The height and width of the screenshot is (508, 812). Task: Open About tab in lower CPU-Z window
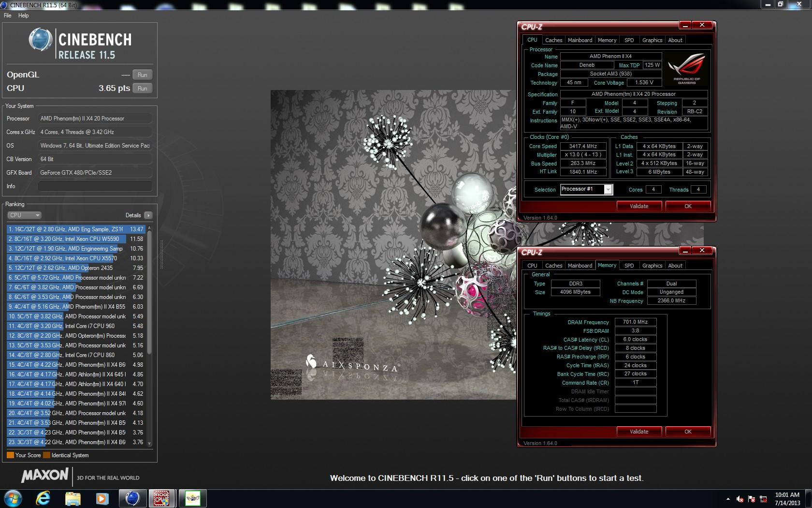(675, 266)
